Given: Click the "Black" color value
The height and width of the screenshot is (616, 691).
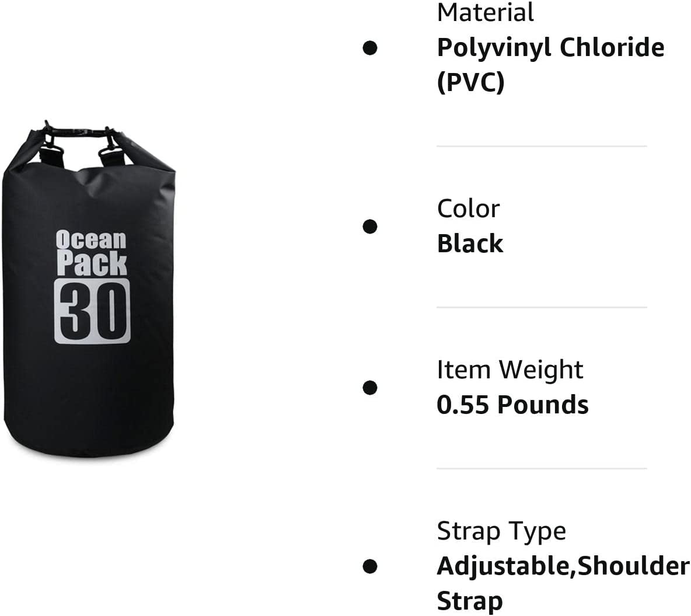Looking at the screenshot, I should [x=470, y=243].
